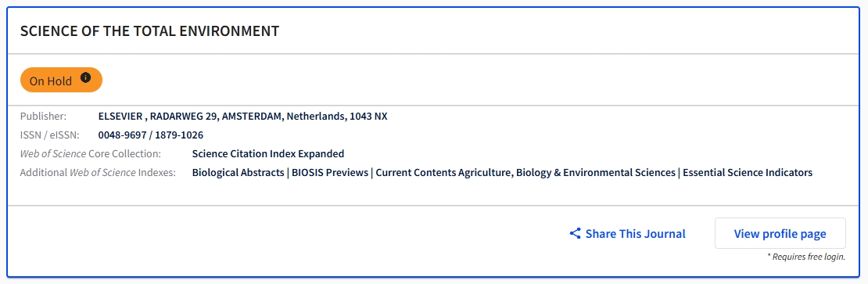Image resolution: width=868 pixels, height=284 pixels.
Task: Select the orange On Hold status badge
Action: click(62, 81)
